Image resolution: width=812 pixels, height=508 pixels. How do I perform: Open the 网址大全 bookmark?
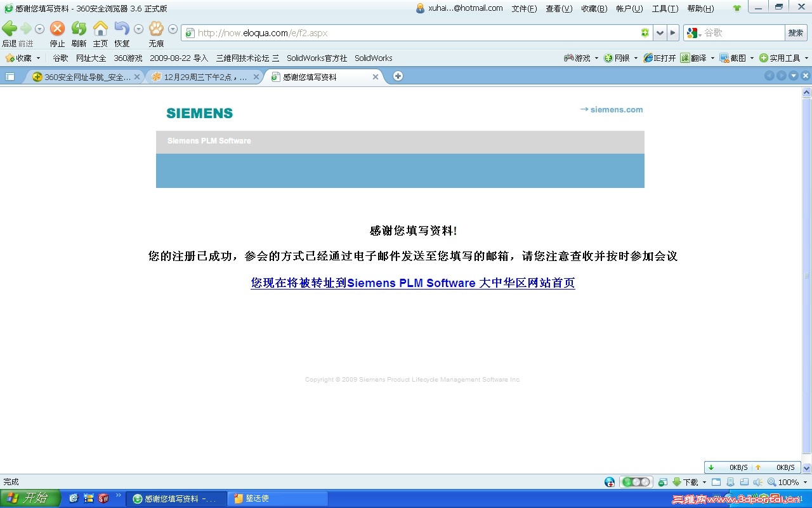91,58
